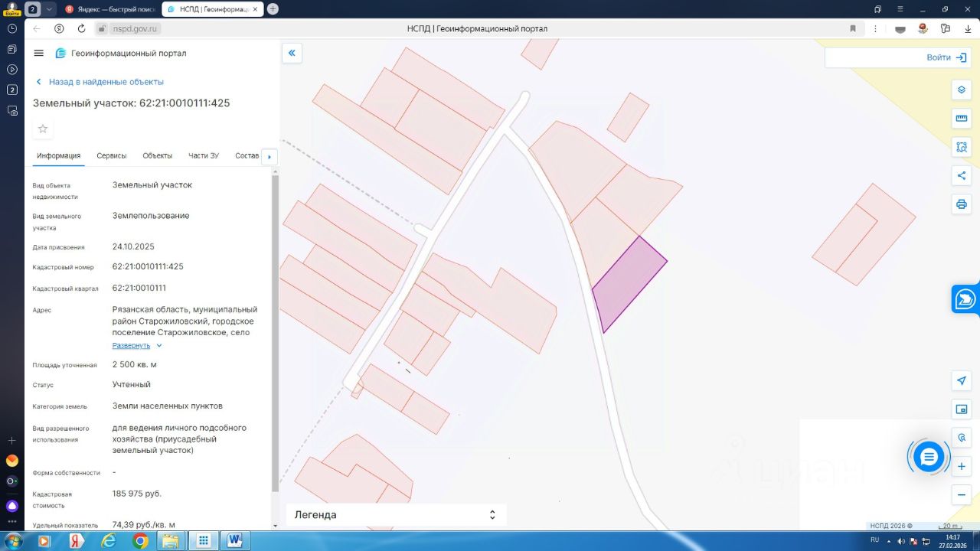
Task: Open the tab group dropdown arrow
Action: [x=50, y=9]
